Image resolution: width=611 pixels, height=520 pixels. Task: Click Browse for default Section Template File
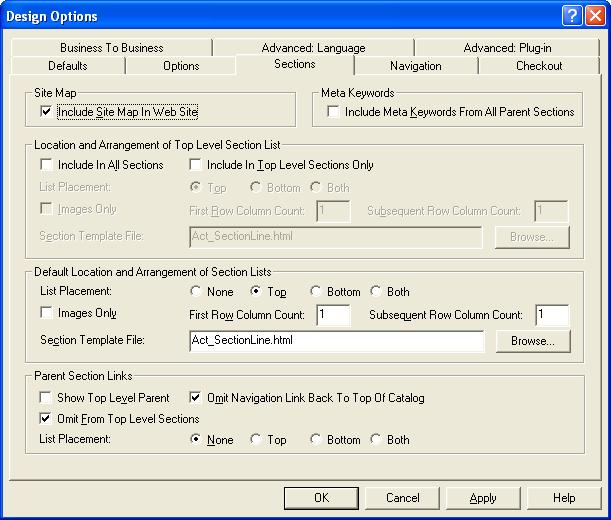pos(532,341)
